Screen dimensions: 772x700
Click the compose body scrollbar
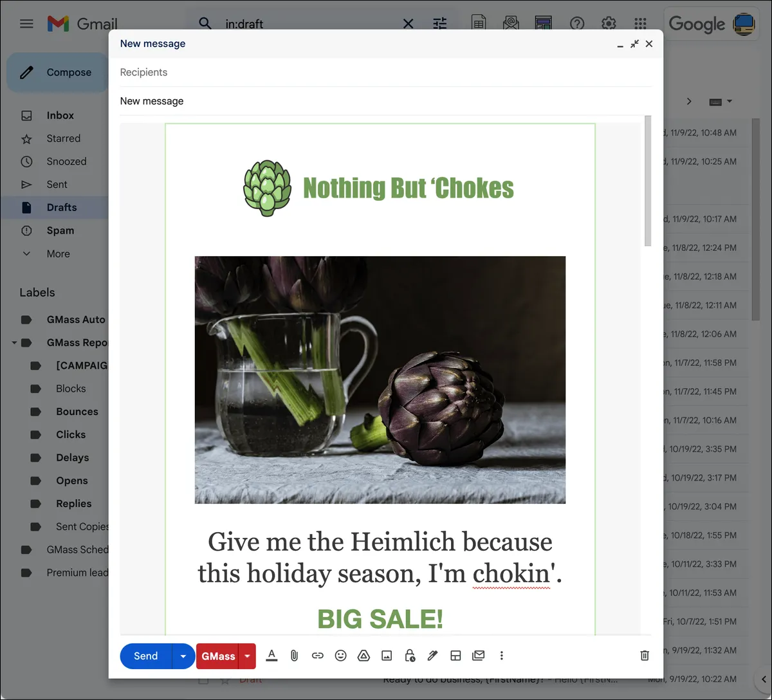point(648,181)
